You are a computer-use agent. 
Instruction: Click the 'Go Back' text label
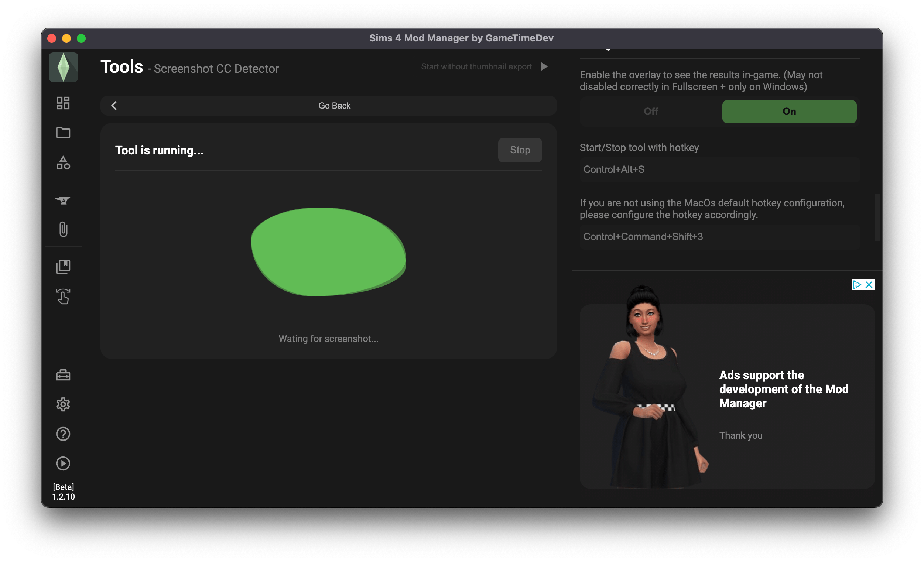(x=335, y=106)
